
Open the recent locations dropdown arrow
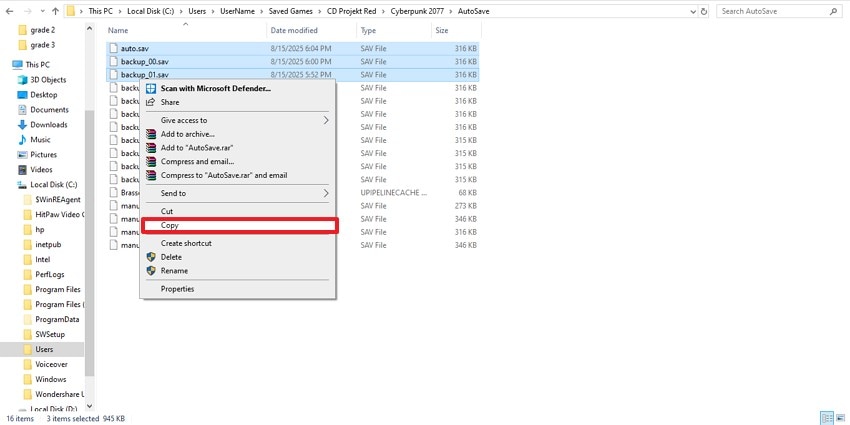(x=42, y=11)
